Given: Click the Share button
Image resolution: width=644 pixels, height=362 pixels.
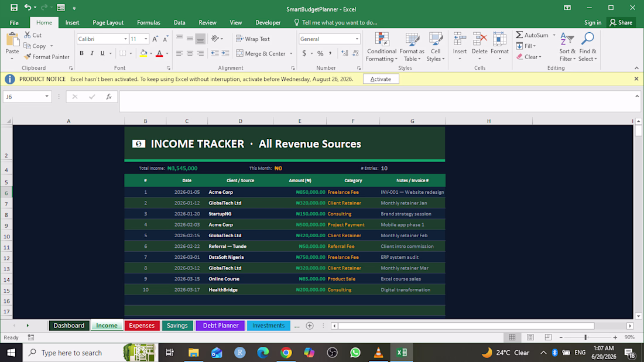Looking at the screenshot, I should point(621,23).
